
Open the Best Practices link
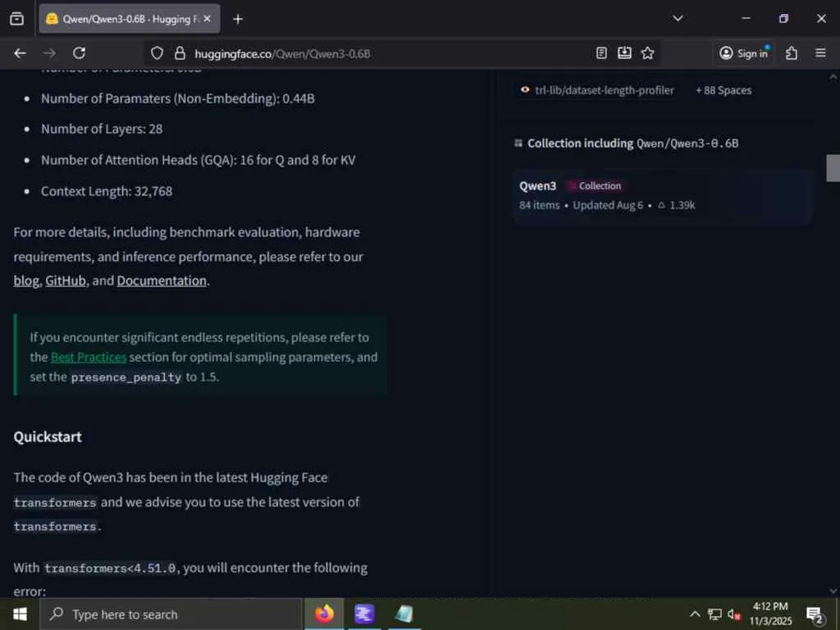89,358
